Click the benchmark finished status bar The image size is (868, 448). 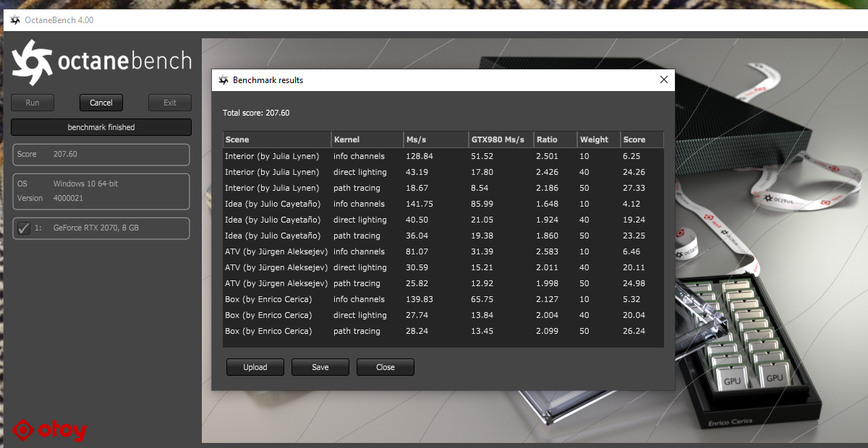[x=101, y=127]
